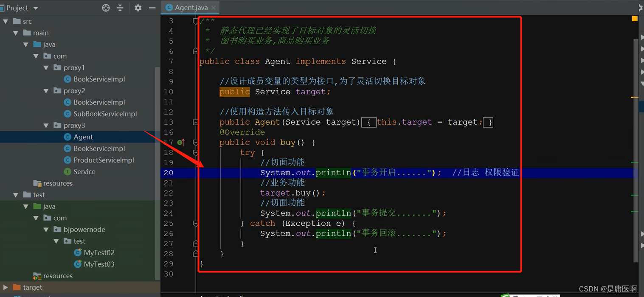
Task: Collapse the proxy3 package
Action: point(46,126)
